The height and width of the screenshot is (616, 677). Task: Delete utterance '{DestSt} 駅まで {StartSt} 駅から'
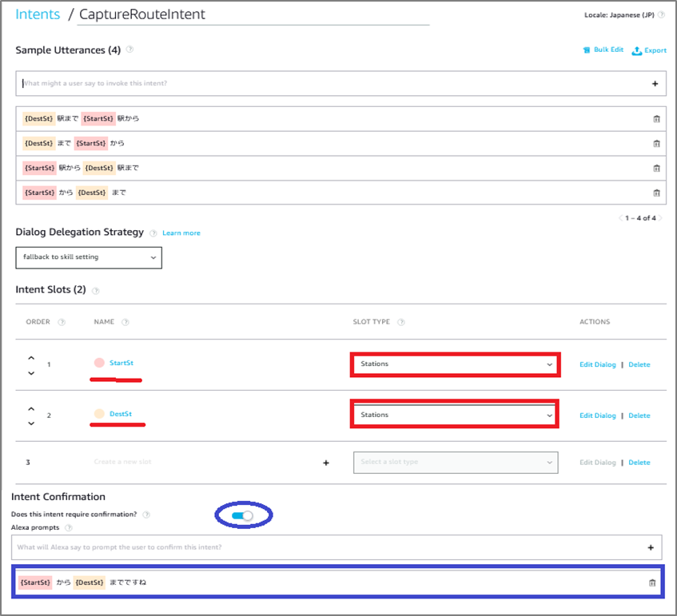click(656, 119)
